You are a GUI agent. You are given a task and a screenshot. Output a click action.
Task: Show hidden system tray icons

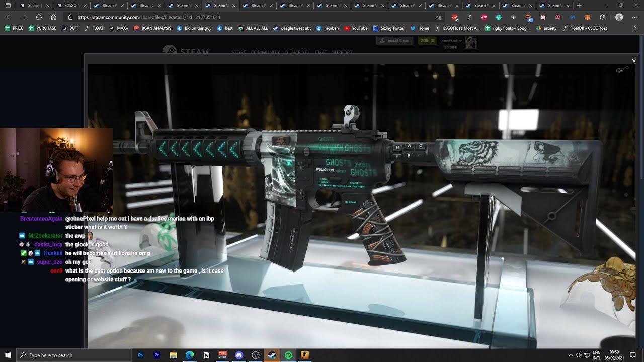(x=570, y=355)
